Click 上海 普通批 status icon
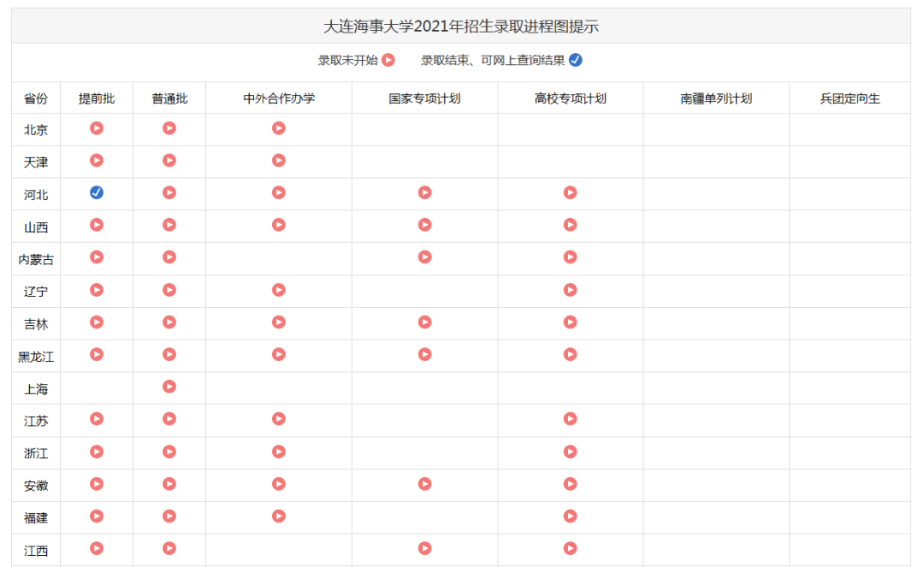The width and height of the screenshot is (924, 567). [169, 387]
